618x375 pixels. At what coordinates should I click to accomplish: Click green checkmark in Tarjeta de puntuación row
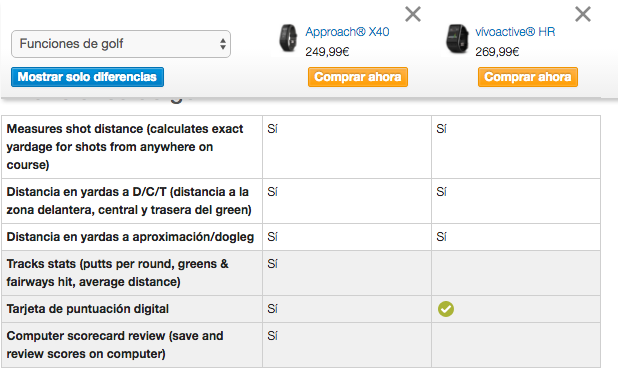click(446, 309)
